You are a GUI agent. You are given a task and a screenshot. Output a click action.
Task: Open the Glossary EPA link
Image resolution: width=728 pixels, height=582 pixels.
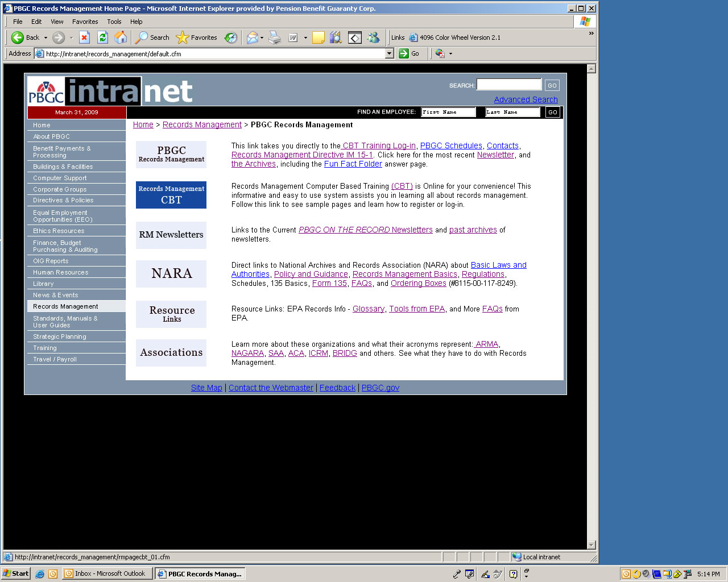pyautogui.click(x=369, y=309)
